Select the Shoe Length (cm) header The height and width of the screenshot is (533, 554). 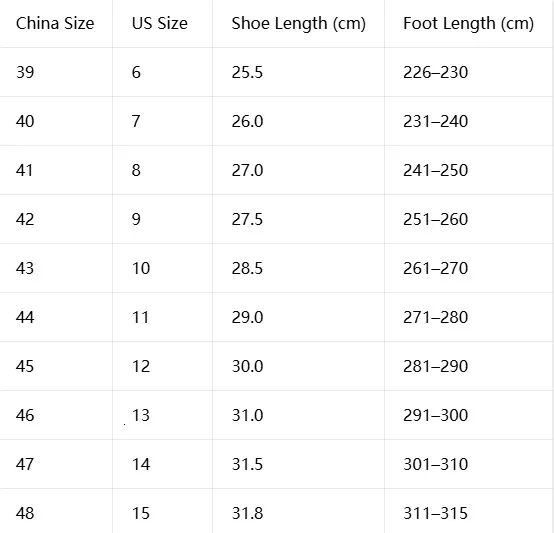[x=299, y=24]
